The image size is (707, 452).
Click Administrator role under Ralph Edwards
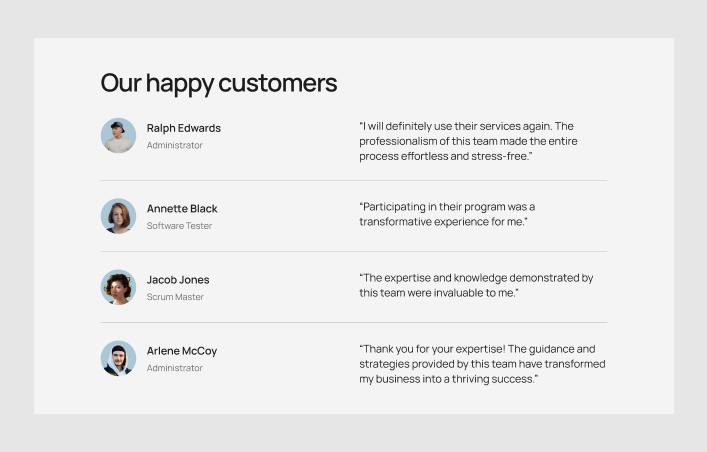(174, 146)
